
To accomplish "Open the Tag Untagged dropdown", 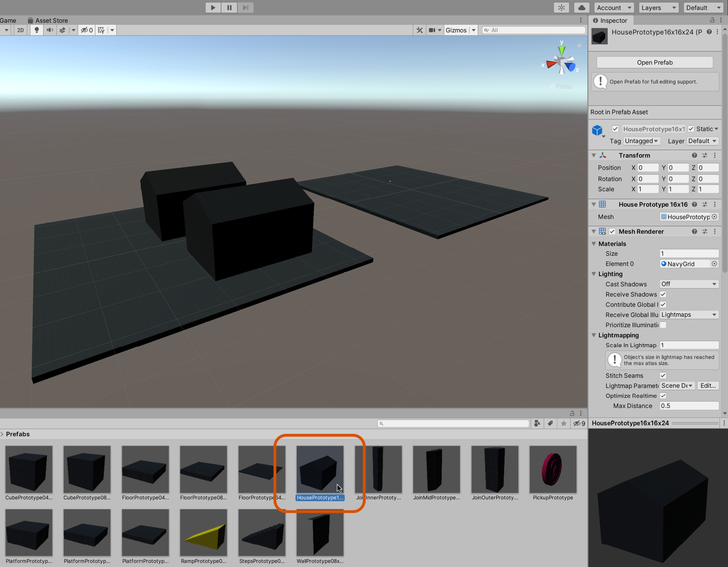I will (x=642, y=141).
